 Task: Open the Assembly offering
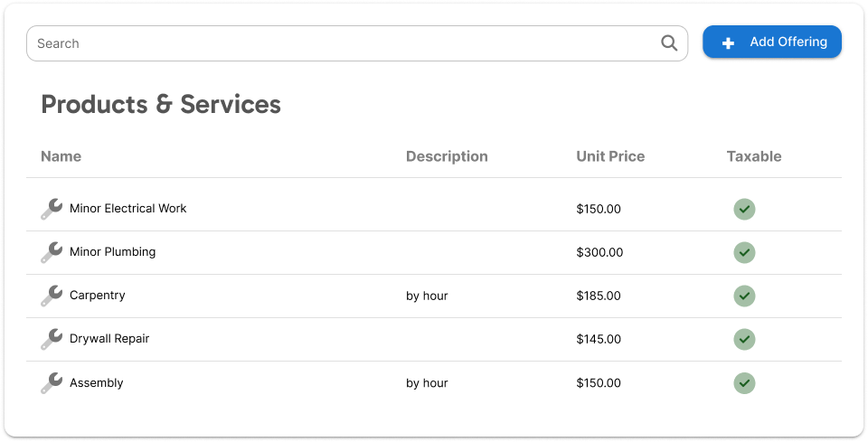97,383
